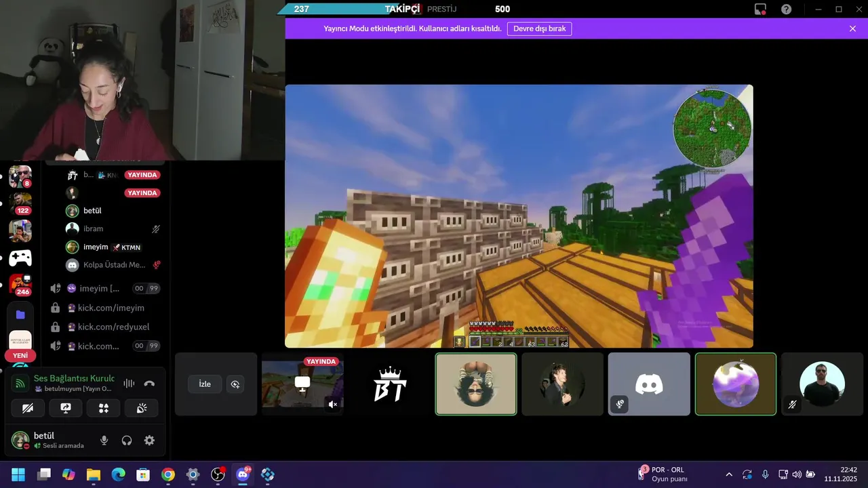The width and height of the screenshot is (868, 488).
Task: Pop out the stream next to İzle
Action: coord(235,384)
